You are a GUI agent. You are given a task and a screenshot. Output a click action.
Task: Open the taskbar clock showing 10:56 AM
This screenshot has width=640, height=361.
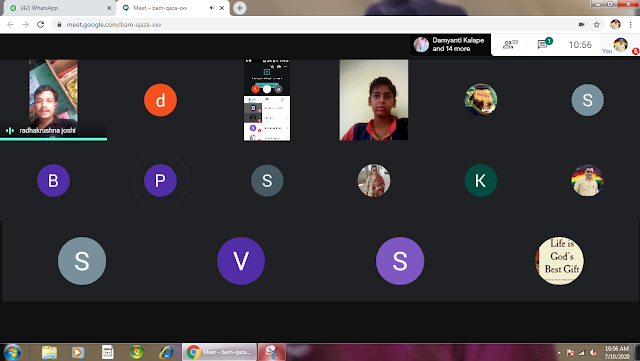617,352
